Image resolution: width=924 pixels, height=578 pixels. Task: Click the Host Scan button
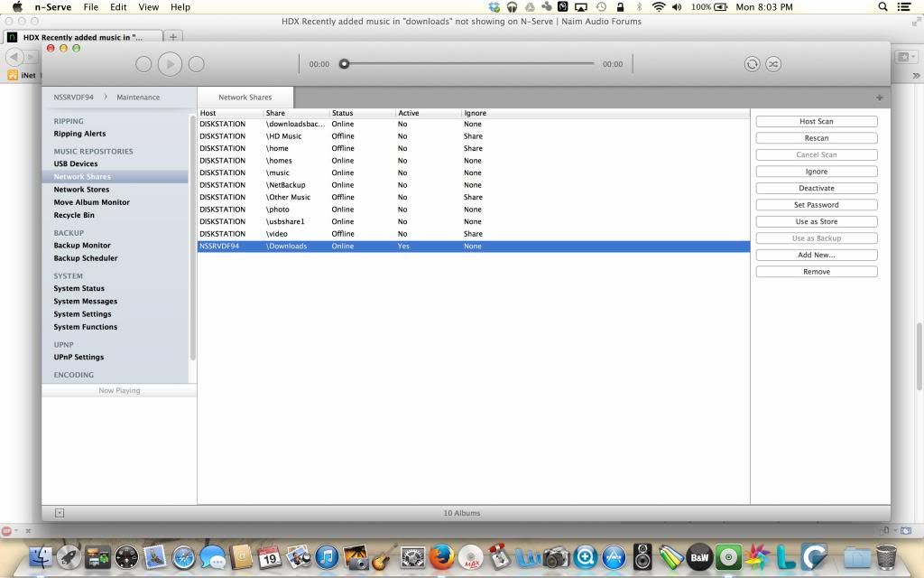(x=816, y=122)
